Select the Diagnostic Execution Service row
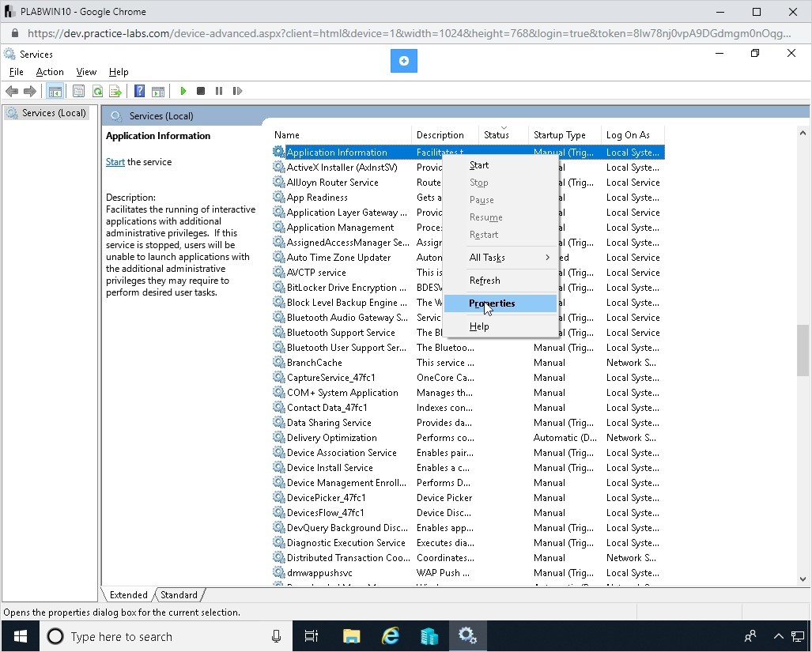The image size is (812, 652). coord(467,542)
